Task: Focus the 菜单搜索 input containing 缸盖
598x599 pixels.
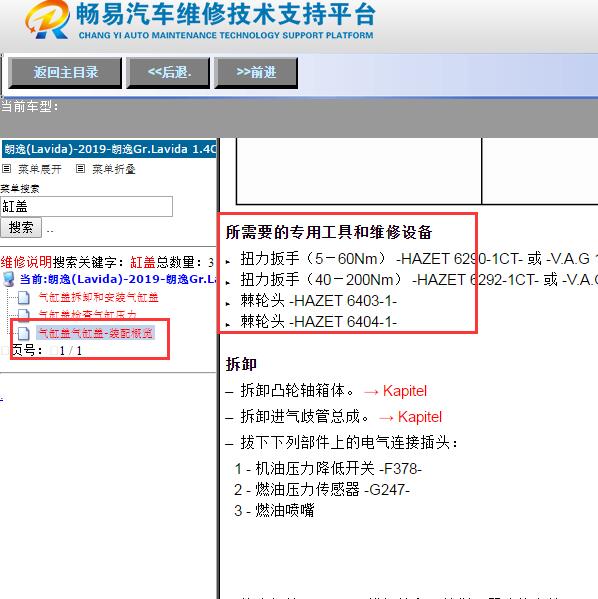Action: click(86, 207)
